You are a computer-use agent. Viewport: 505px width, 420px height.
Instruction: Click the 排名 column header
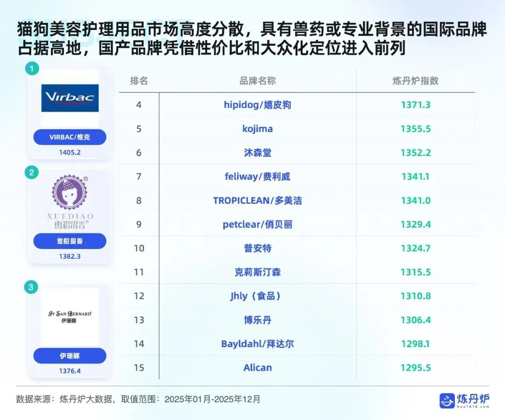click(139, 81)
